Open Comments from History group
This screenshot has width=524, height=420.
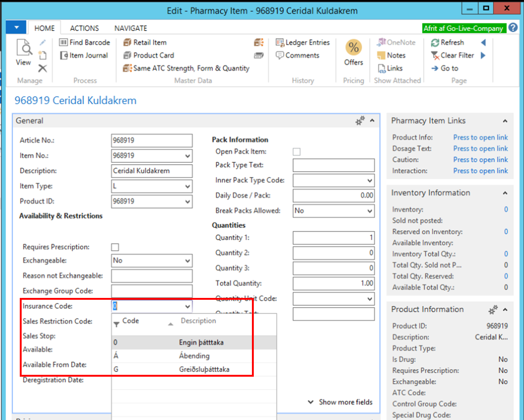tap(297, 55)
